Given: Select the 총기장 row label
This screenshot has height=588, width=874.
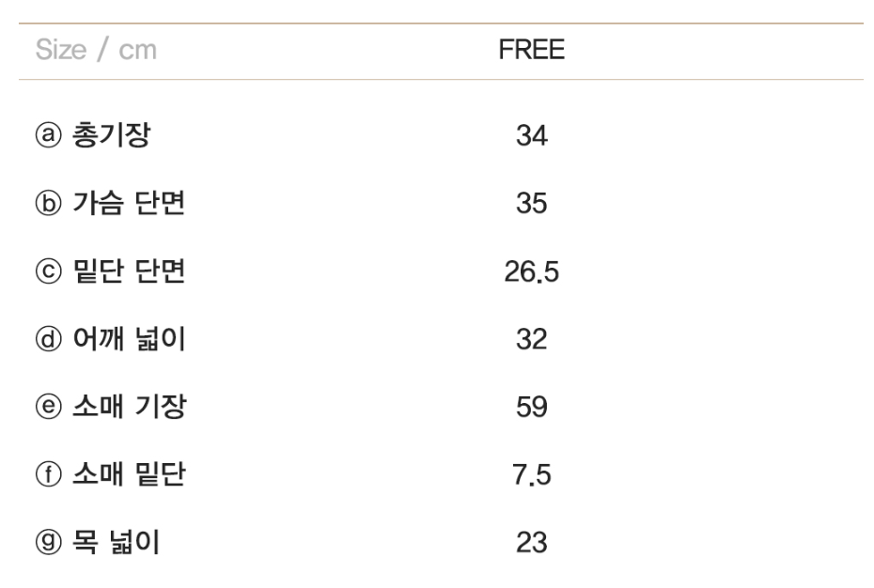Looking at the screenshot, I should (111, 137).
